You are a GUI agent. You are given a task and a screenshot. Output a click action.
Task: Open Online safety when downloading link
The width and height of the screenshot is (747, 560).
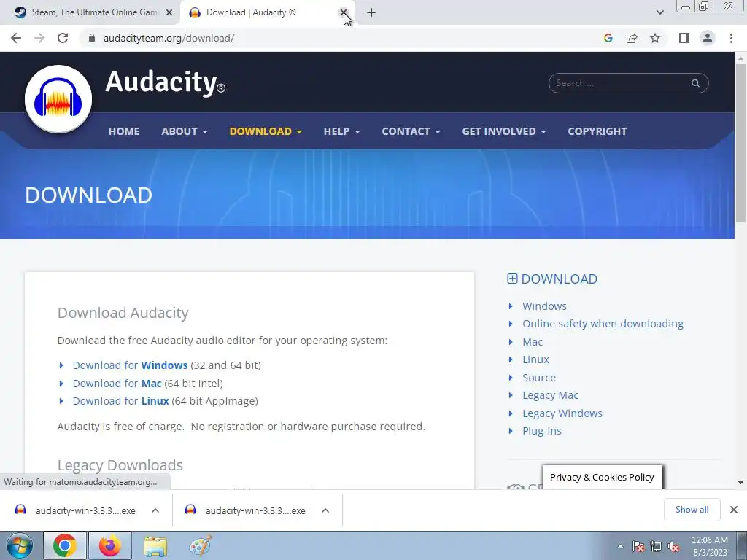(603, 324)
